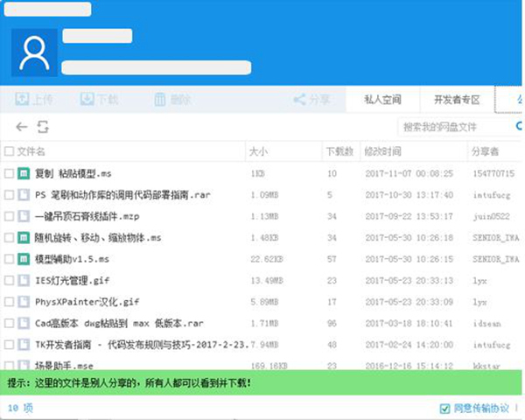Select file name 模型辅助v1.5.ms
This screenshot has width=525, height=420.
[x=72, y=259]
